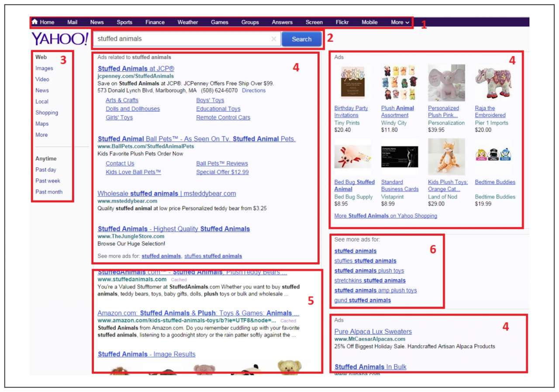Open Answers in the top bar
This screenshot has width=559, height=392.
tap(282, 22)
